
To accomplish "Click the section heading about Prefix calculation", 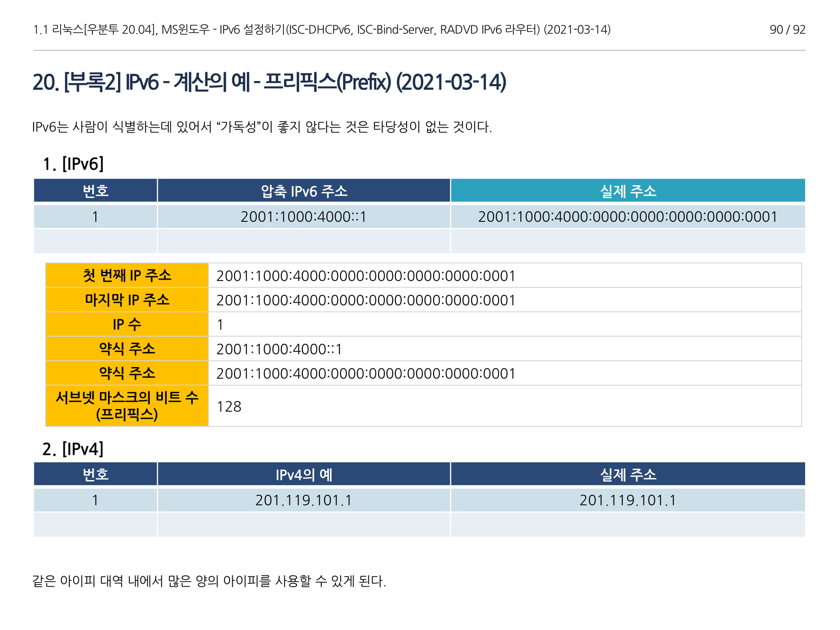I will tap(269, 82).
